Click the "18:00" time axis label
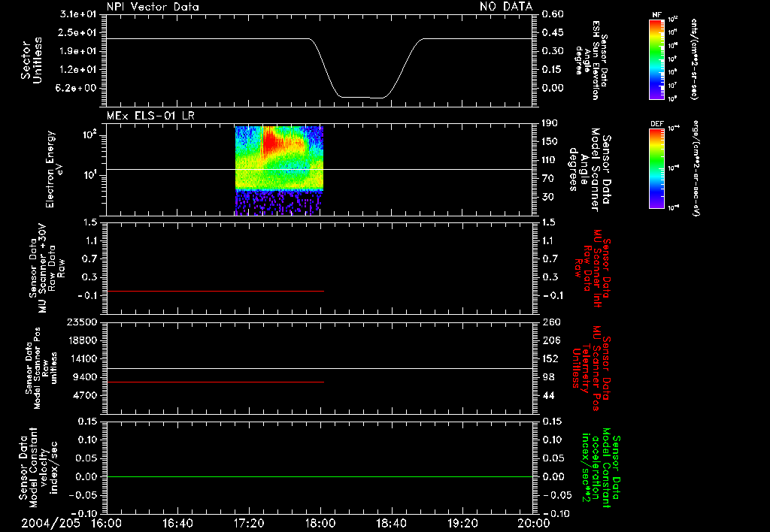 [320, 523]
